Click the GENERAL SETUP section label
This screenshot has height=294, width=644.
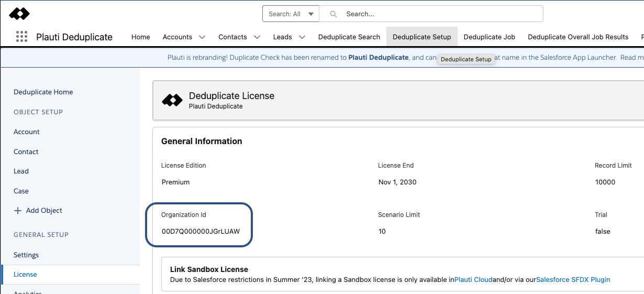click(x=41, y=235)
